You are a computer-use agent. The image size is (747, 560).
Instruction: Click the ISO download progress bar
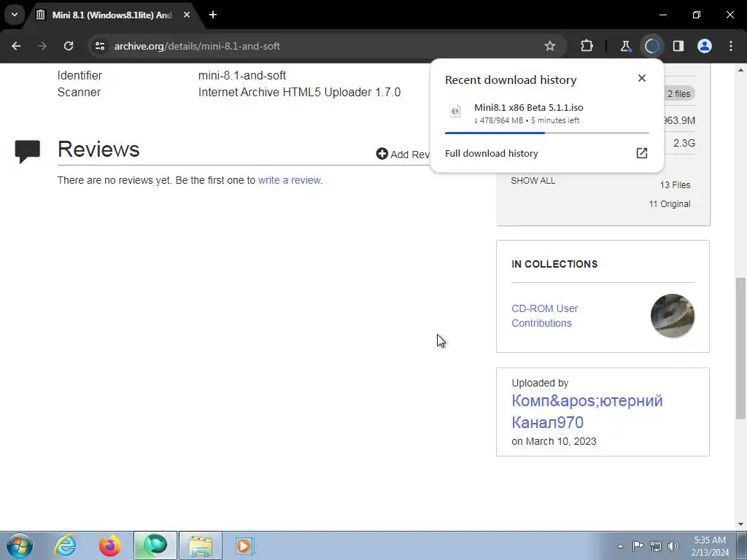pyautogui.click(x=546, y=133)
